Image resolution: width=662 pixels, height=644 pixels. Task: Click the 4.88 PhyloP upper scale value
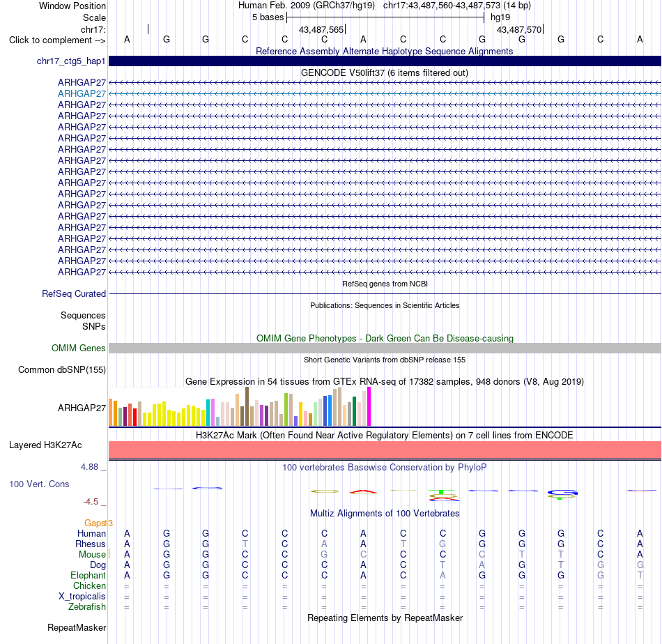[89, 467]
